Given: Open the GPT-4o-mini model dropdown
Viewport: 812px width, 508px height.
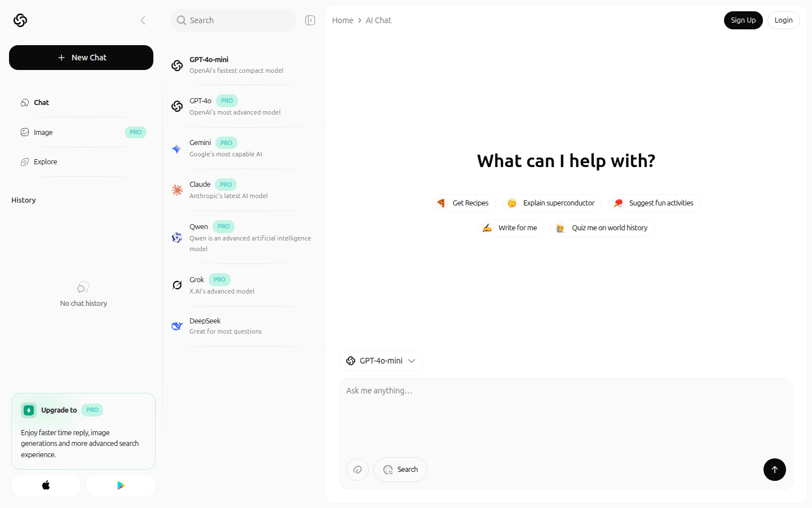Looking at the screenshot, I should [381, 361].
